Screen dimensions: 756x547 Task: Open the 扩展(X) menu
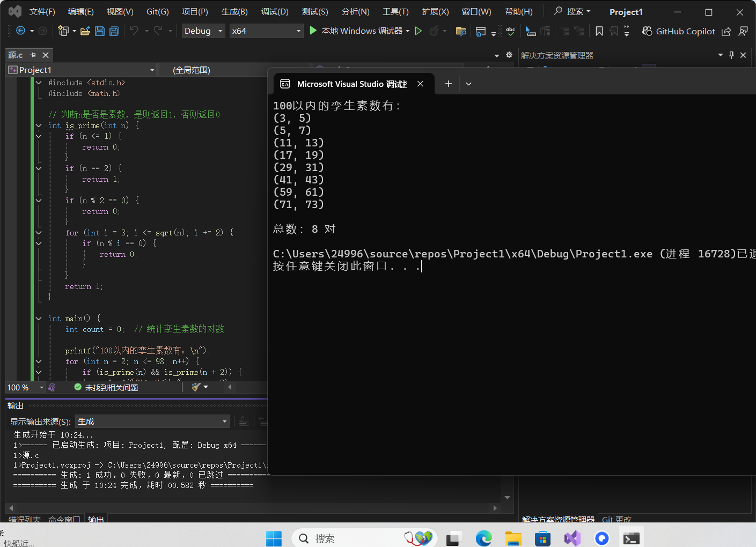[x=435, y=12]
